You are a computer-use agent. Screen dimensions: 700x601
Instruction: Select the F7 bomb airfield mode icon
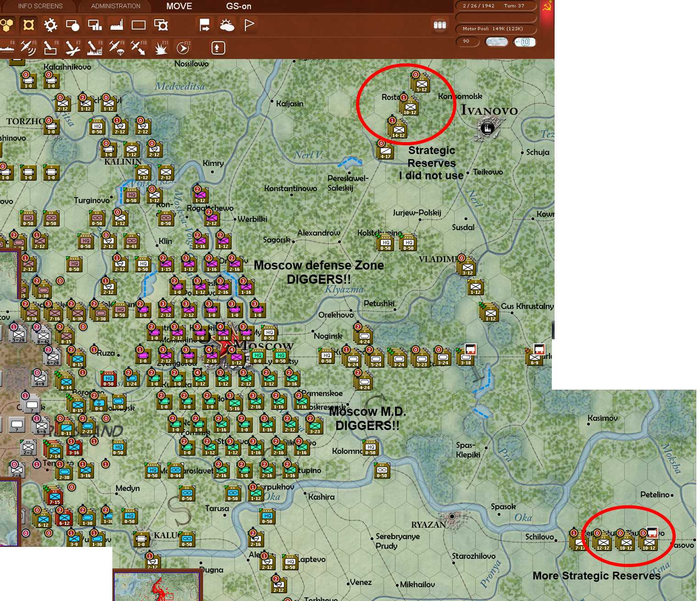(x=72, y=47)
